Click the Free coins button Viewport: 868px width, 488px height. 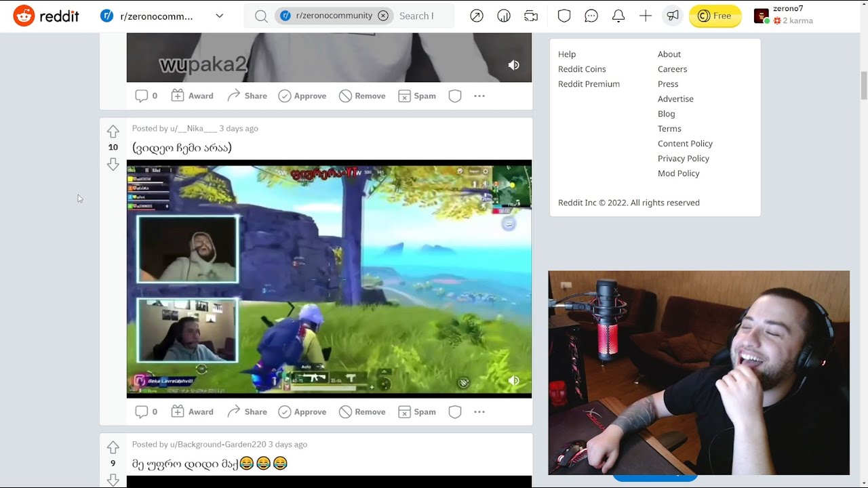[x=715, y=16]
